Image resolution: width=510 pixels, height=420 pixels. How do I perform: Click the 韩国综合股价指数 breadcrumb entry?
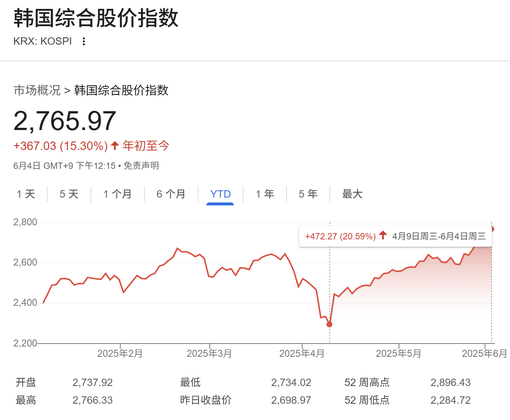121,90
